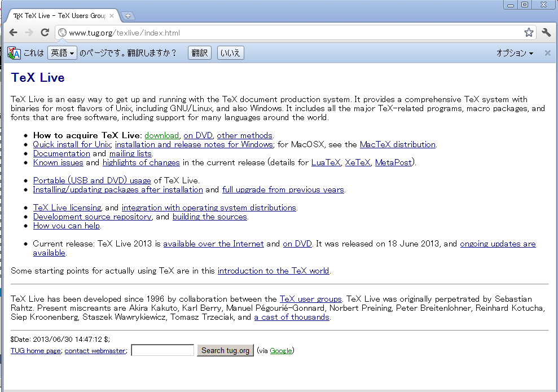Click the search text box for tug.org
This screenshot has width=558, height=392.
(162, 350)
